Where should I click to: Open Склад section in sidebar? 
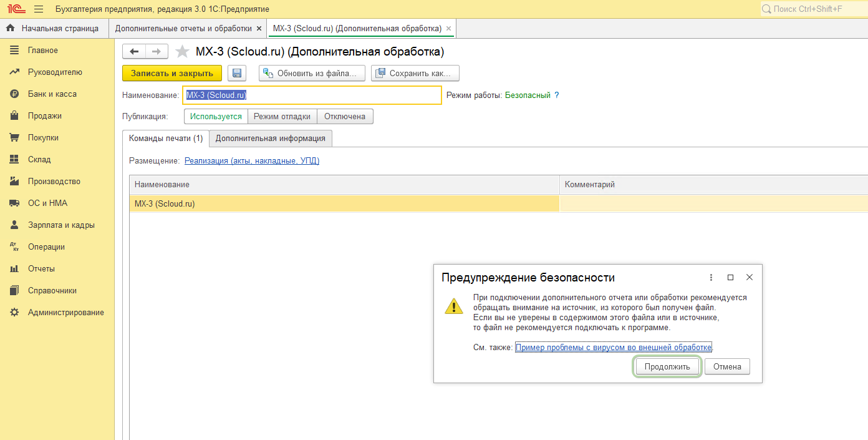pos(39,159)
